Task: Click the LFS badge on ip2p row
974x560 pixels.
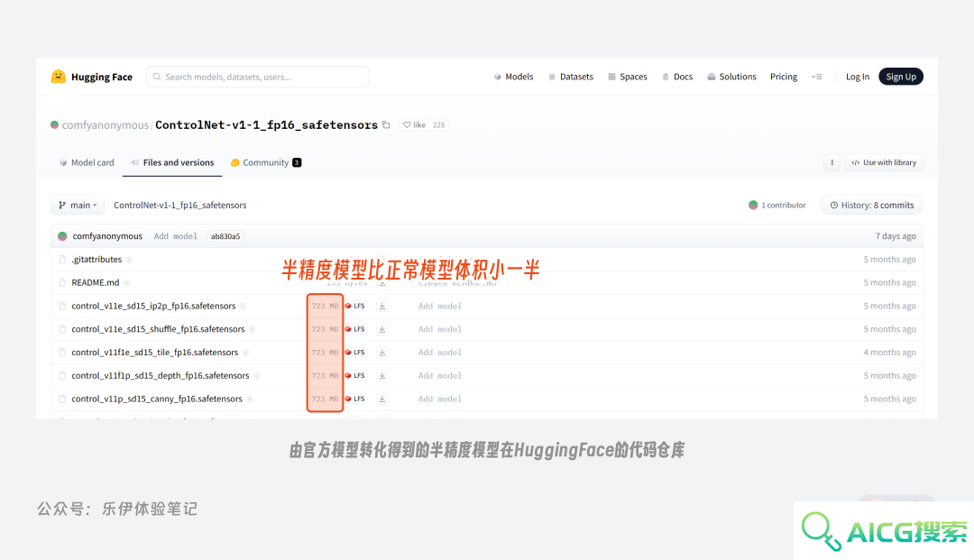Action: click(x=355, y=306)
